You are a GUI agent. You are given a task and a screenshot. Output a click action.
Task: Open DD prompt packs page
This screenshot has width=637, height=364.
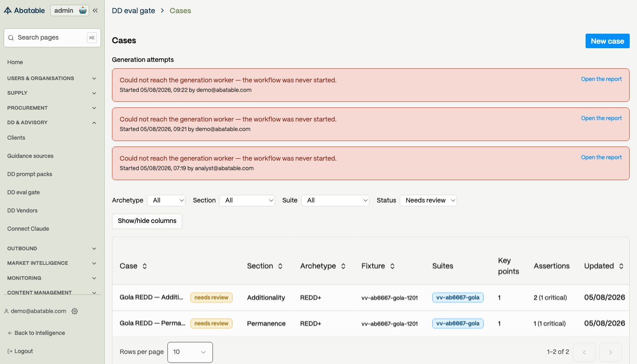pyautogui.click(x=30, y=174)
